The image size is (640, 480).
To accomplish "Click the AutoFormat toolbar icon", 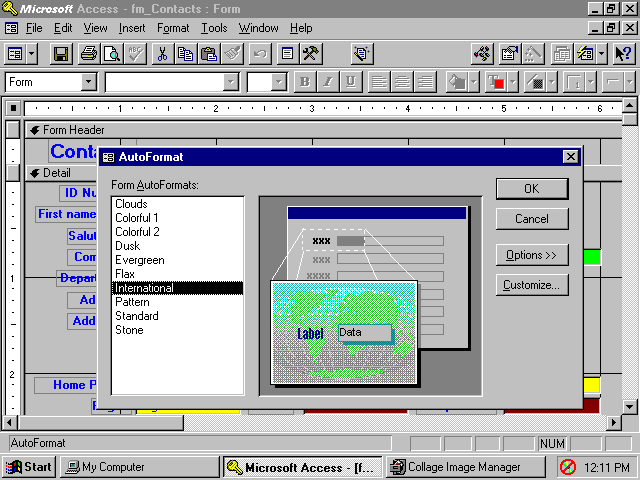I will tap(362, 54).
